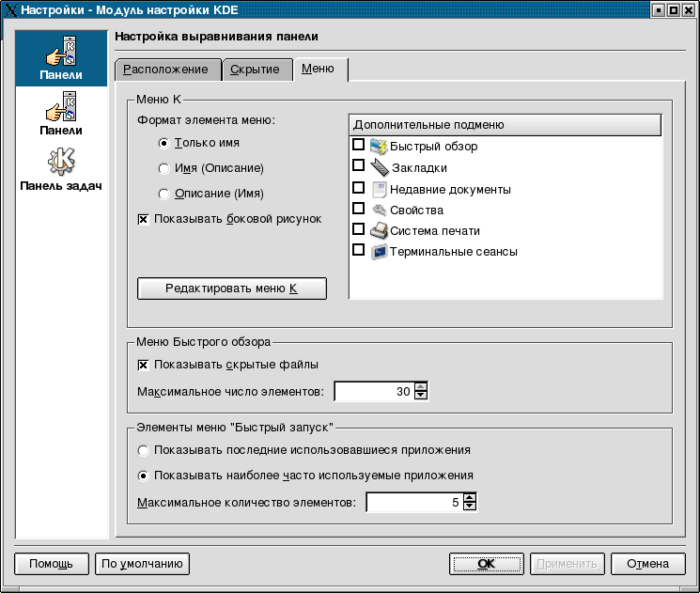
Task: Enable the Свойства submenu checkbox
Action: tap(358, 209)
